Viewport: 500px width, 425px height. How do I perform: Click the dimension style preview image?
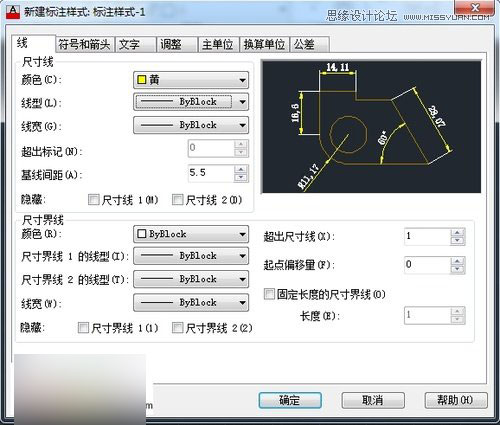pyautogui.click(x=371, y=127)
